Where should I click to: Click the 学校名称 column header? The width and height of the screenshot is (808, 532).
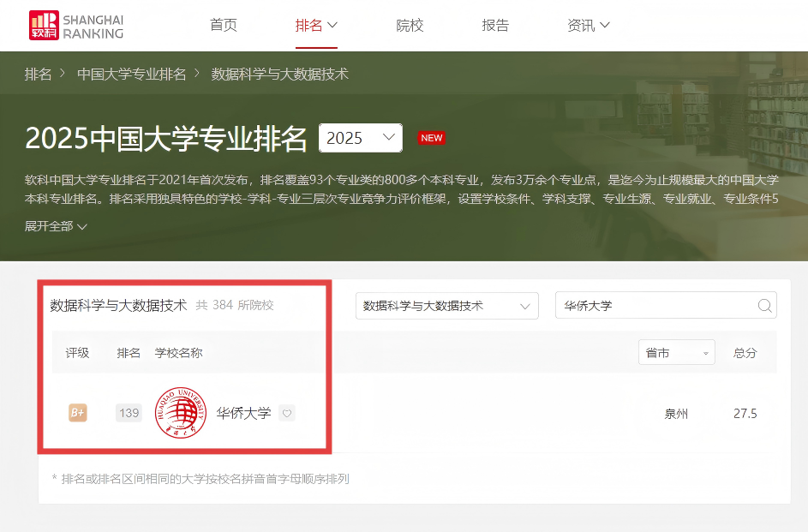click(179, 353)
